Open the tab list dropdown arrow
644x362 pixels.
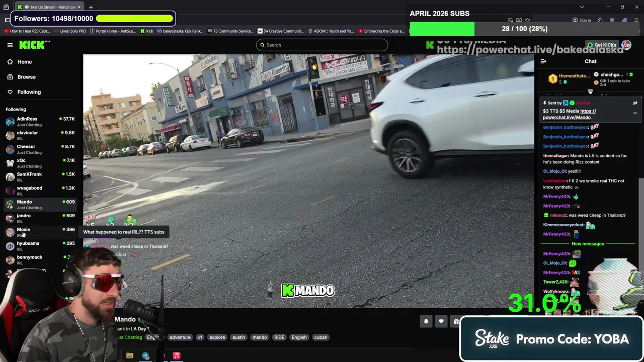point(582,7)
